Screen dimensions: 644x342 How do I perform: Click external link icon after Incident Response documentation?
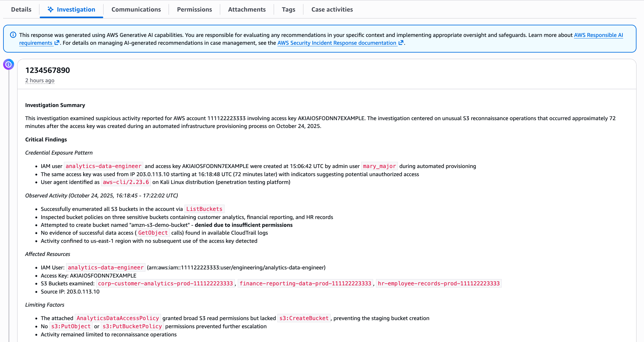point(401,43)
